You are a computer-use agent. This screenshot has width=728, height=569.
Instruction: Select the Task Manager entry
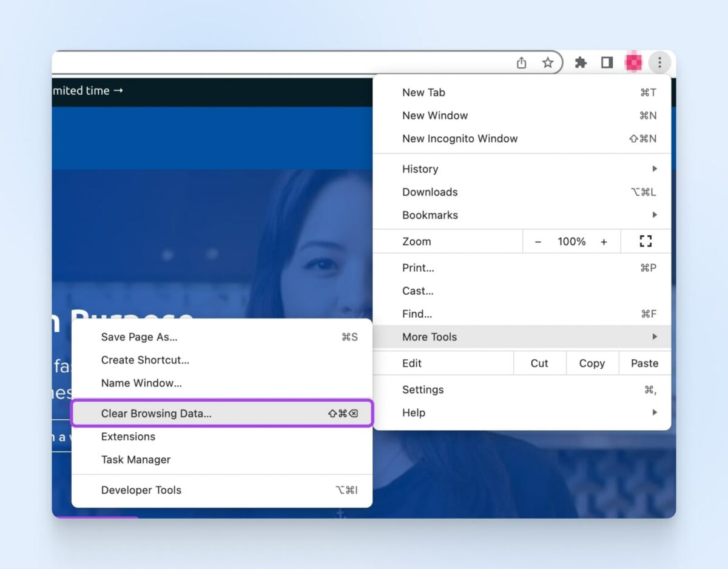pos(135,459)
